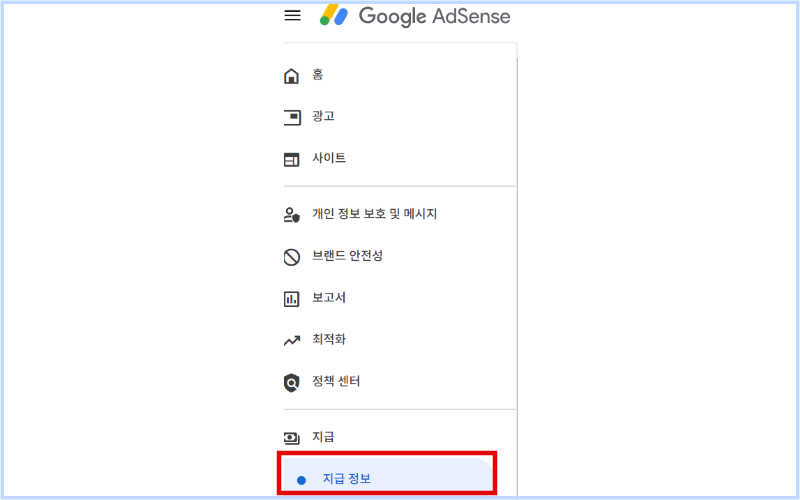Click the reports bar chart icon

[x=291, y=298]
